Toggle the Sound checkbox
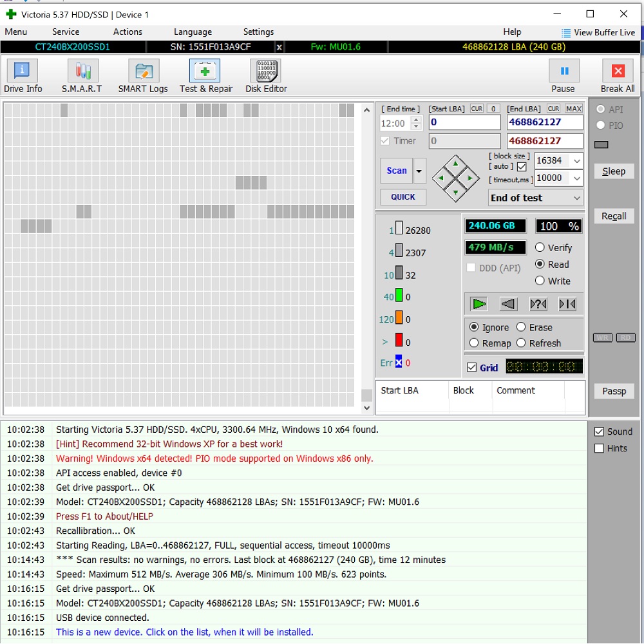 pyautogui.click(x=599, y=431)
